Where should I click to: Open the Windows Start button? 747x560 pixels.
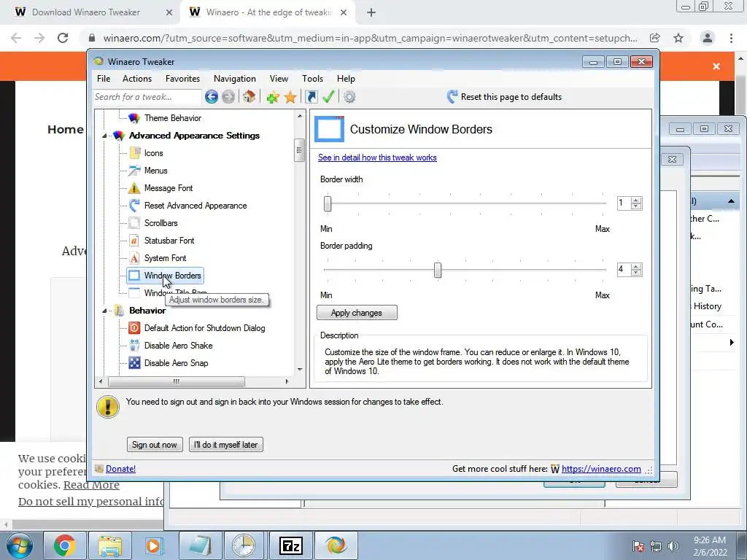(20, 545)
